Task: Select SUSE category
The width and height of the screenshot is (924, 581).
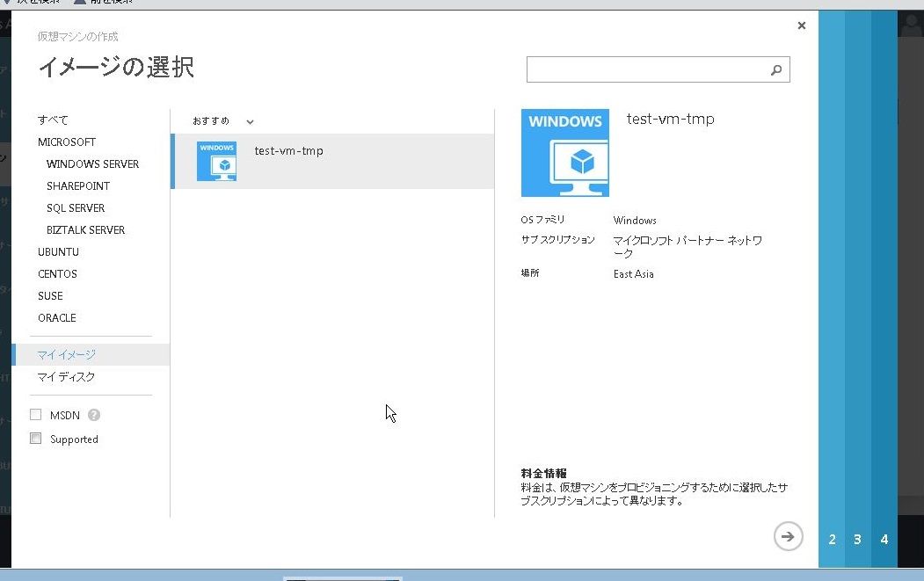Action: coord(50,296)
